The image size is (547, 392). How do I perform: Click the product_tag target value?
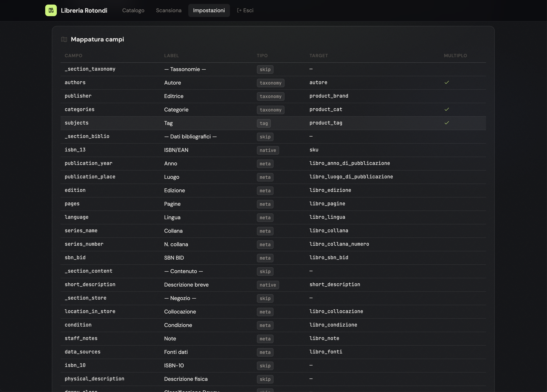(326, 123)
